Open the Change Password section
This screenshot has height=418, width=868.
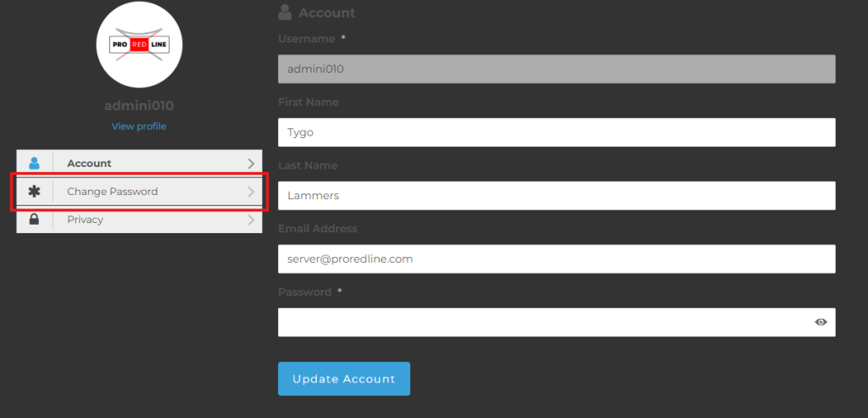(x=140, y=192)
